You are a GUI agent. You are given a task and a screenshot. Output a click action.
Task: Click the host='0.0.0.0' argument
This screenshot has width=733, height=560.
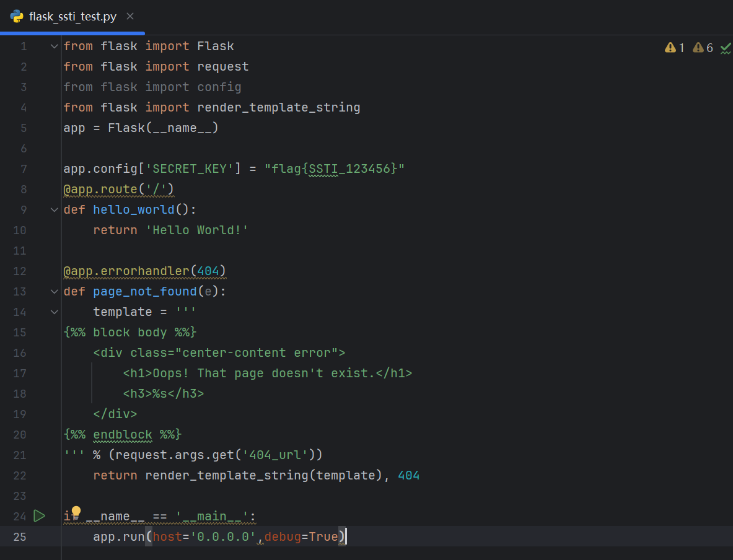coord(204,537)
